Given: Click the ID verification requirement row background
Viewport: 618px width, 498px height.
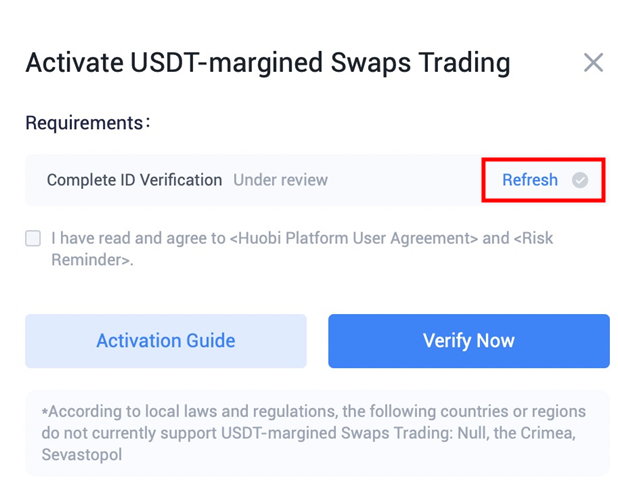Looking at the screenshot, I should pyautogui.click(x=316, y=180).
